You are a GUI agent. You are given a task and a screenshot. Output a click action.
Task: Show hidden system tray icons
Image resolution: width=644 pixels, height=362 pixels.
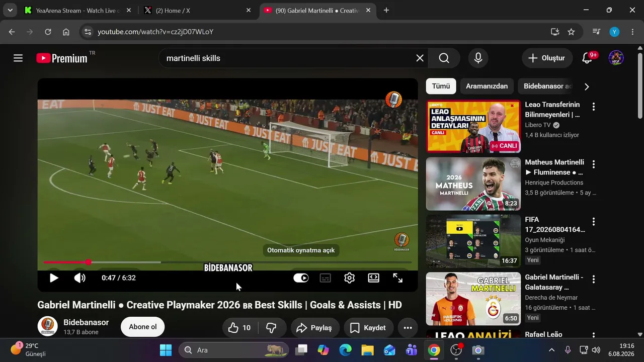click(x=552, y=350)
